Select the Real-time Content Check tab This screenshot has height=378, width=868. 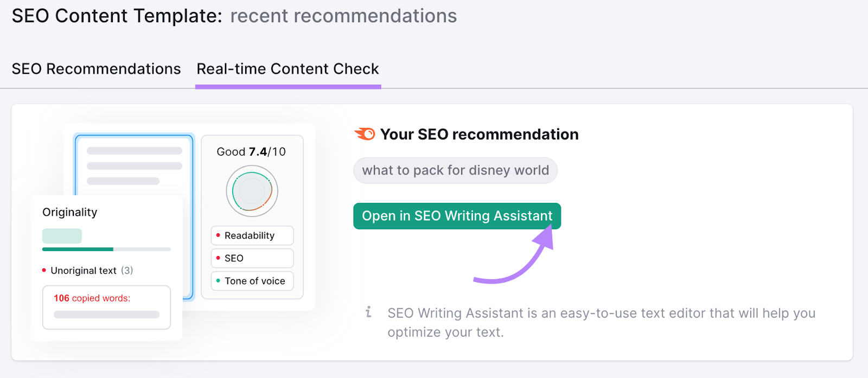[x=288, y=69]
